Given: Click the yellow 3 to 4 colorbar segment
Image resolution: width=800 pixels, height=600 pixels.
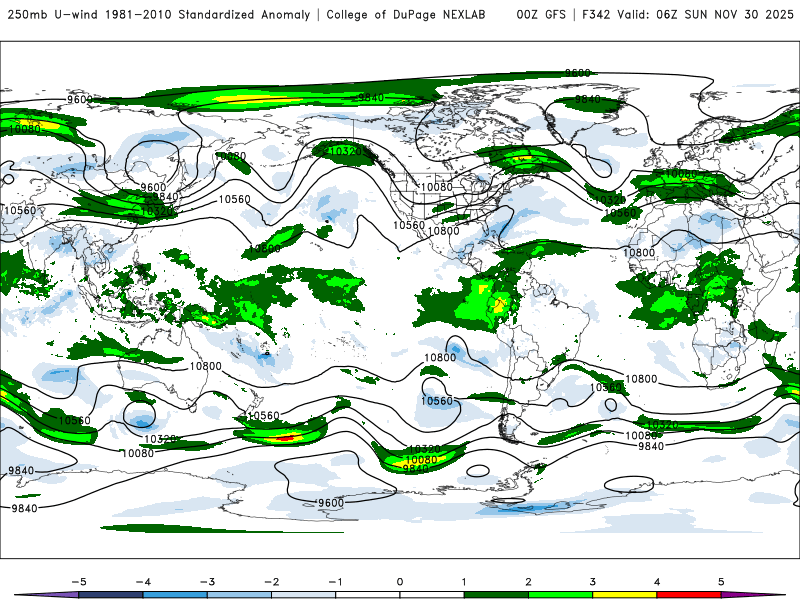Looking at the screenshot, I should pos(624,595).
